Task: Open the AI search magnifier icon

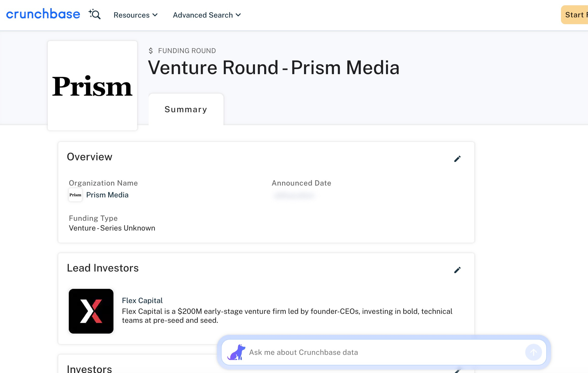Action: [95, 14]
